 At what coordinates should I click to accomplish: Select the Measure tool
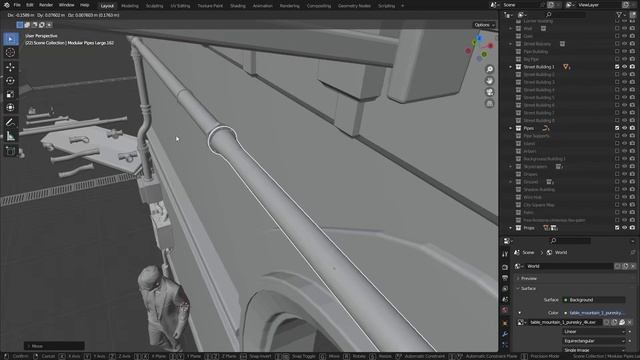(x=11, y=136)
